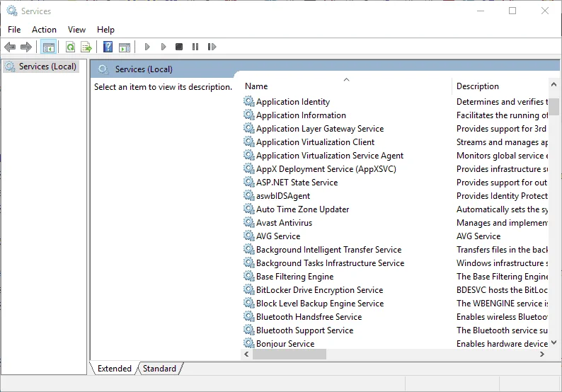Click Services gear icon in title bar
This screenshot has height=392, width=562.
tap(12, 11)
